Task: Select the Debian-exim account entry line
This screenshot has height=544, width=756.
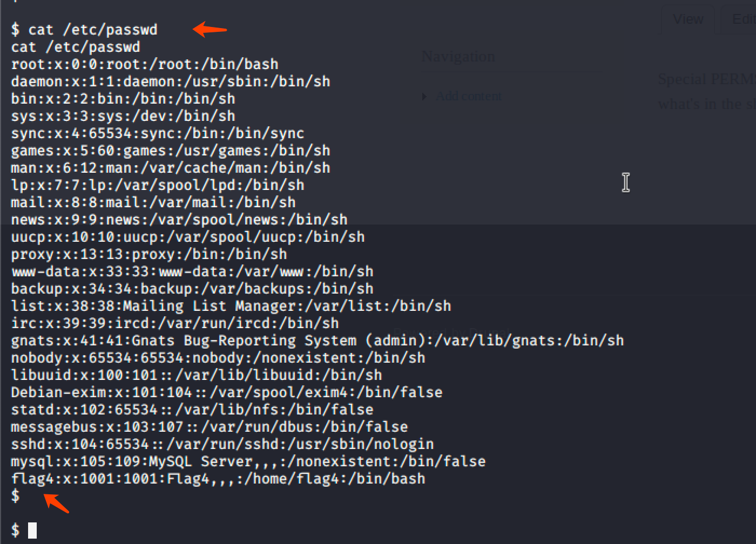Action: (x=227, y=392)
